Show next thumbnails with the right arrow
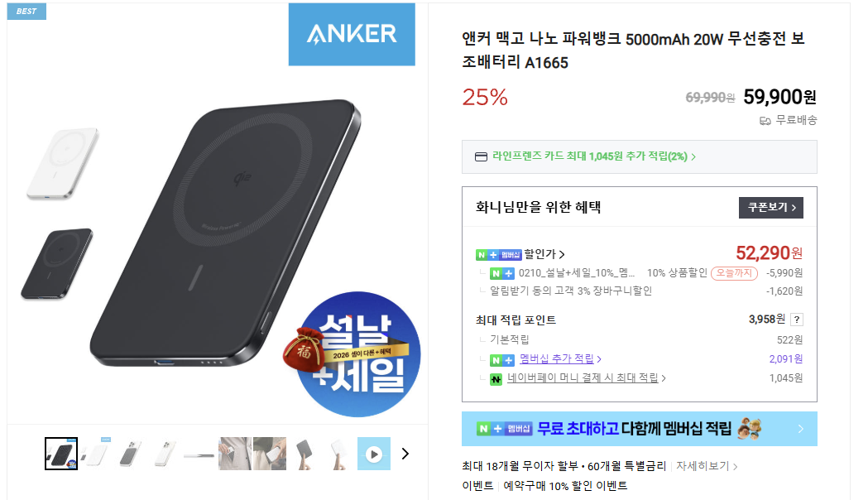The height and width of the screenshot is (500, 868). [x=405, y=454]
